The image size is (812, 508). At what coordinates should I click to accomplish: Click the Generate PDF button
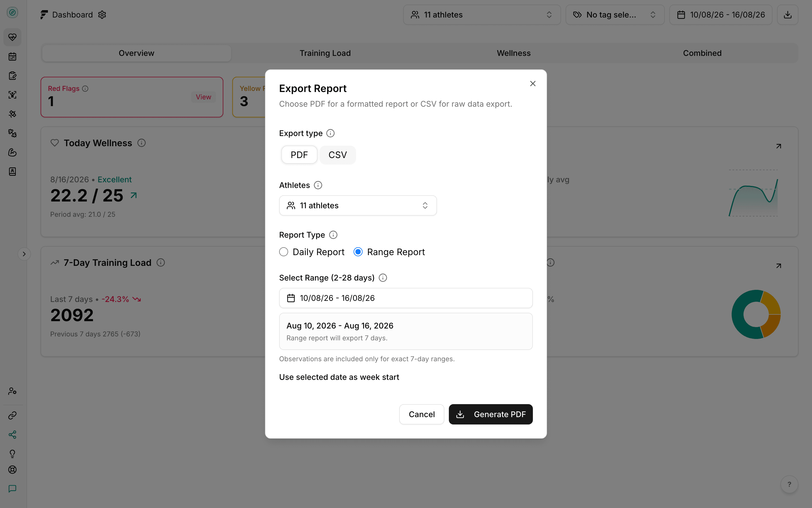coord(491,414)
